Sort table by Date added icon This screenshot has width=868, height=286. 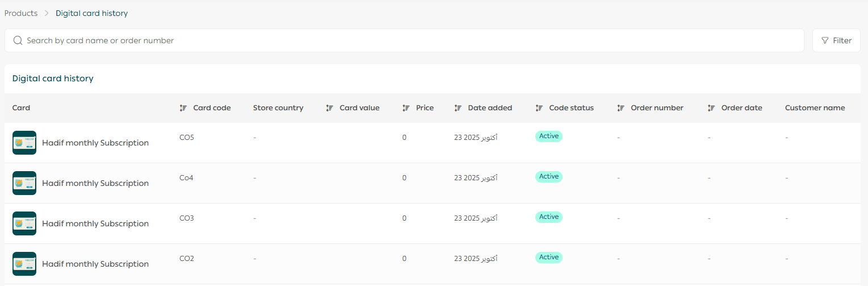point(458,108)
